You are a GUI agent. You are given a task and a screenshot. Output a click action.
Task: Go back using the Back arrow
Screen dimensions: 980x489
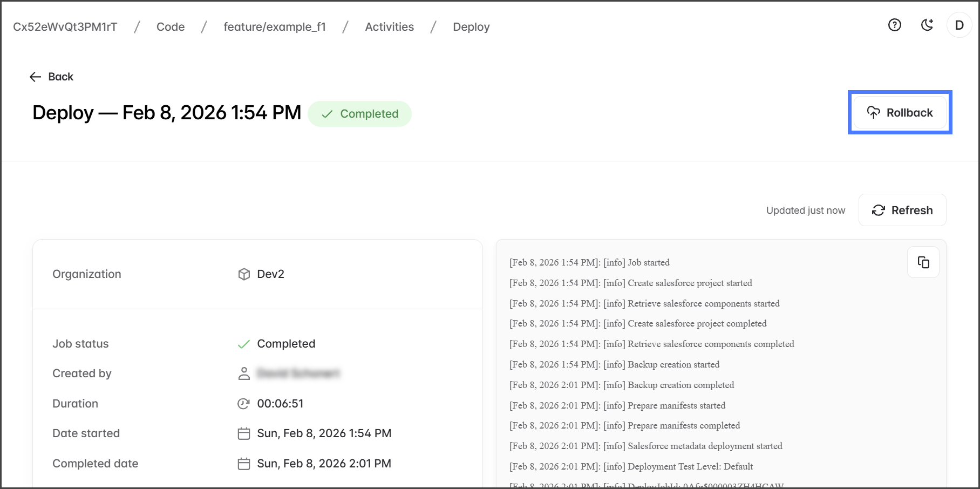pos(51,77)
